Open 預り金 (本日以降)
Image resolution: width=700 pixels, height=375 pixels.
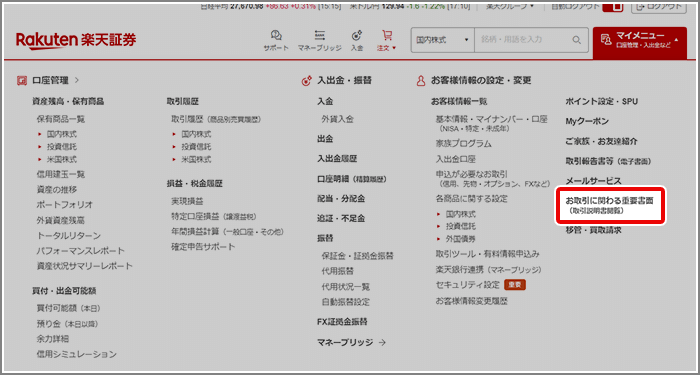[67, 324]
